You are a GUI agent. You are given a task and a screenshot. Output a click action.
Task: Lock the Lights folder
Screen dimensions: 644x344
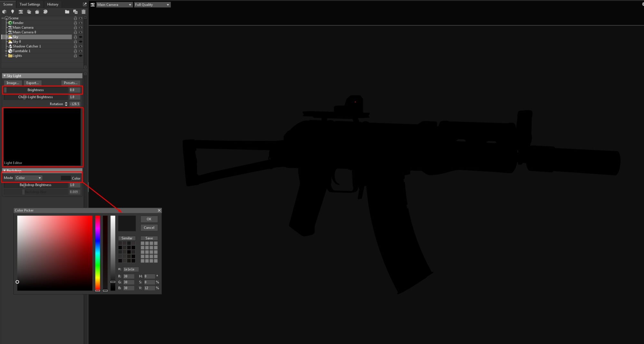coord(75,56)
